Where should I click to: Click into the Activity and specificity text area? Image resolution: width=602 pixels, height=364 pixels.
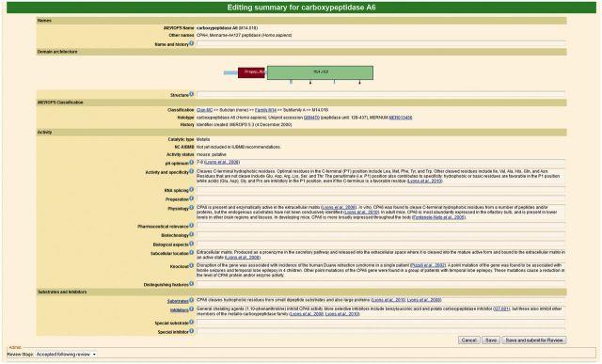381,176
